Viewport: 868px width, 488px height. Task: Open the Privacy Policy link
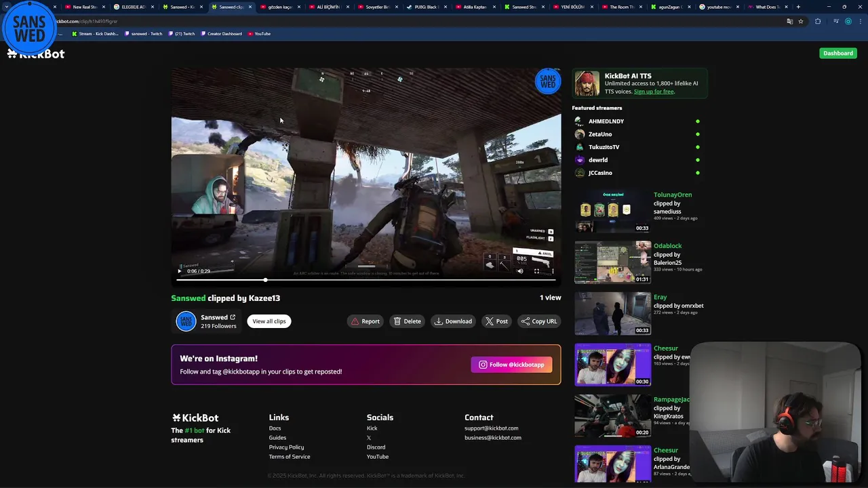coord(286,447)
